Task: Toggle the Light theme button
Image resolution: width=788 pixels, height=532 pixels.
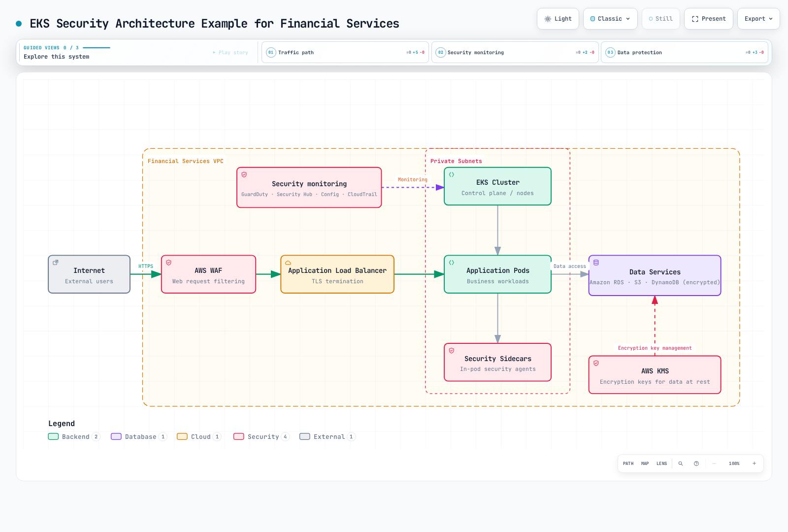Action: [x=558, y=19]
